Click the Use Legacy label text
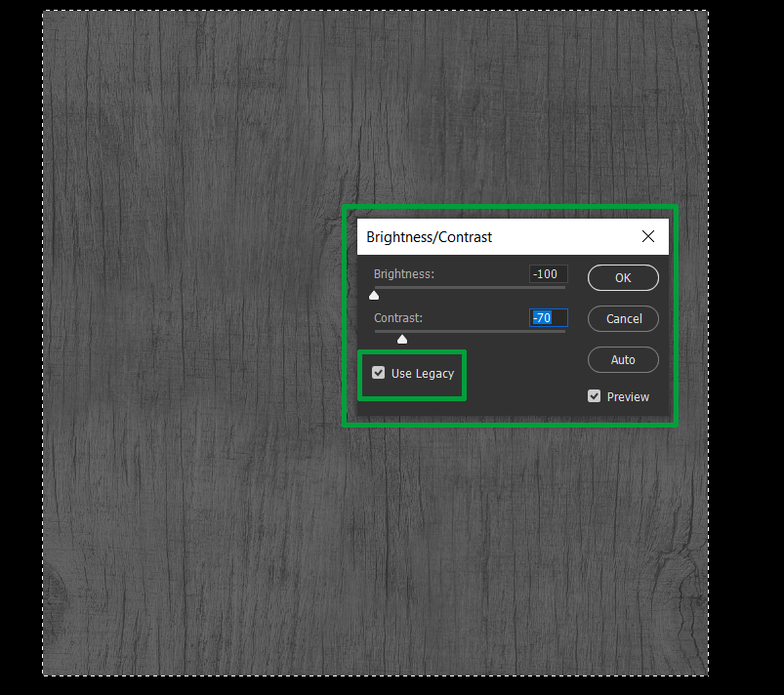Screen dimensions: 784x695 pyautogui.click(x=423, y=374)
